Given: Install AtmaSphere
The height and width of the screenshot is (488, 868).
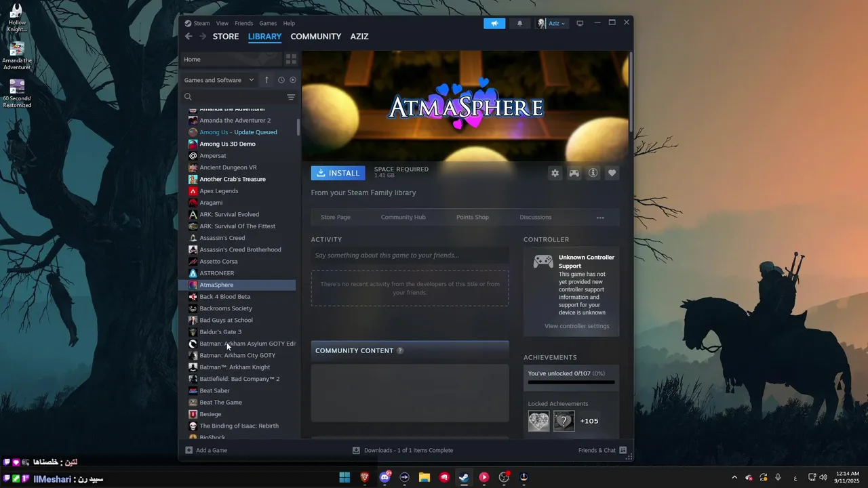Looking at the screenshot, I should click(x=338, y=173).
